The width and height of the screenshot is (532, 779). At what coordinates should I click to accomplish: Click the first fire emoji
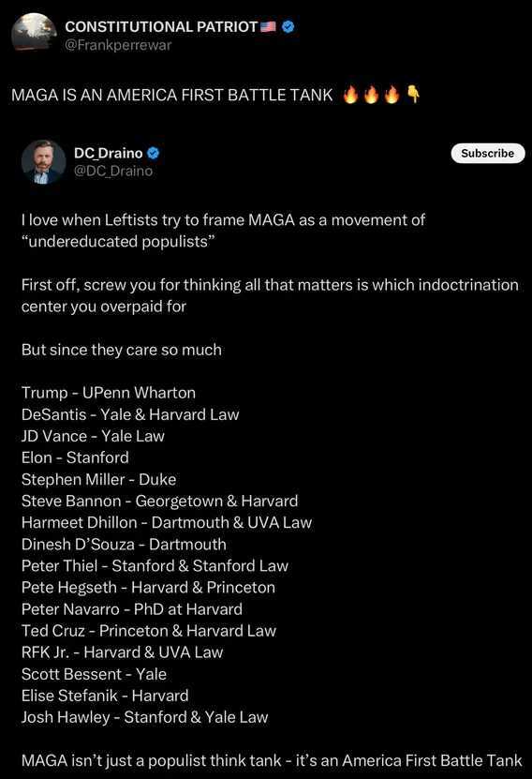pos(350,94)
